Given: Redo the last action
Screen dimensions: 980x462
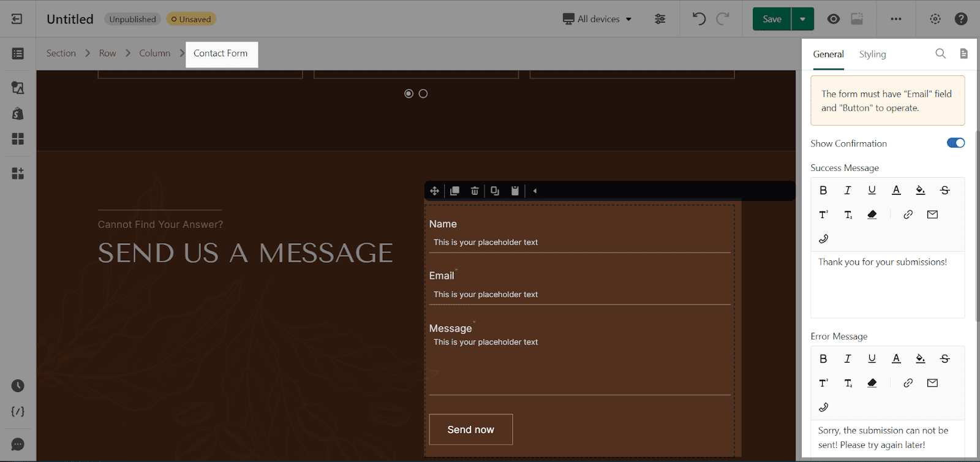Looking at the screenshot, I should click(x=723, y=19).
